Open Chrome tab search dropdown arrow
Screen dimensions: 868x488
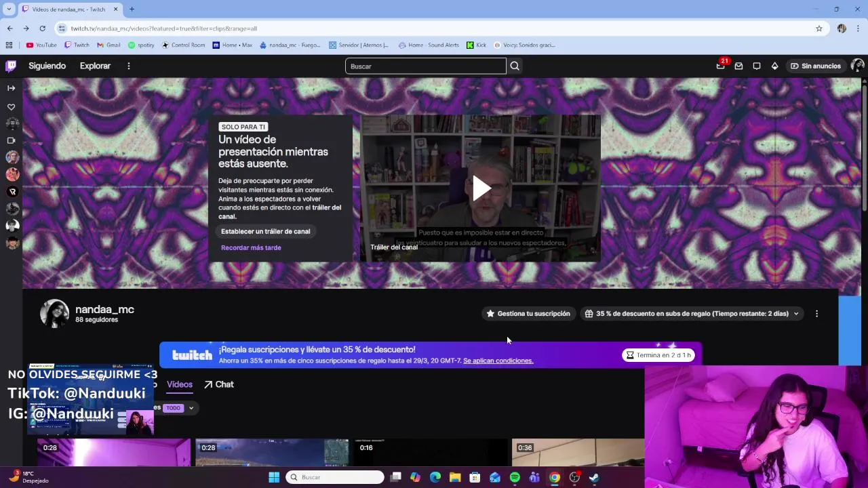[9, 9]
